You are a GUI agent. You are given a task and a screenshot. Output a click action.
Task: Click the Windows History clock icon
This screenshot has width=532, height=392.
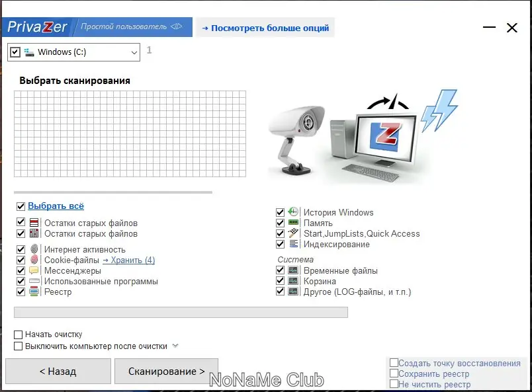pyautogui.click(x=293, y=212)
